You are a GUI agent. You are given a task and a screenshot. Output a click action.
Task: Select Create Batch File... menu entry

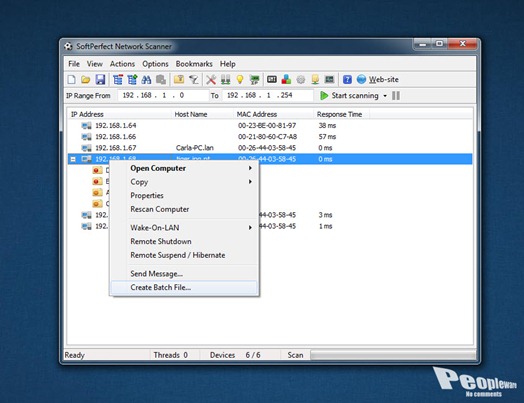click(184, 287)
